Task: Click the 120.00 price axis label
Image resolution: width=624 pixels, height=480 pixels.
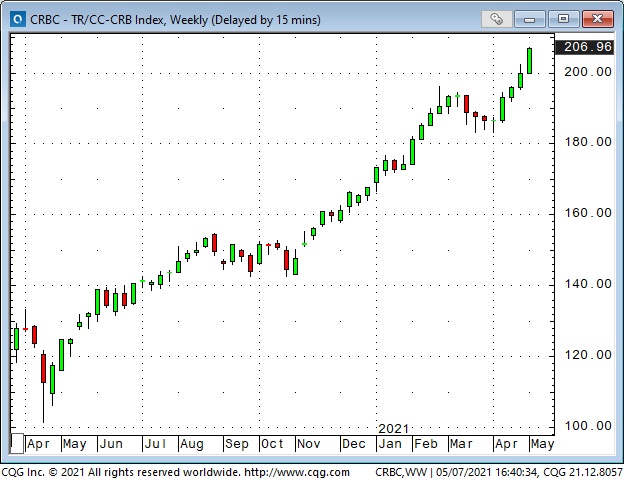Action: pyautogui.click(x=587, y=355)
